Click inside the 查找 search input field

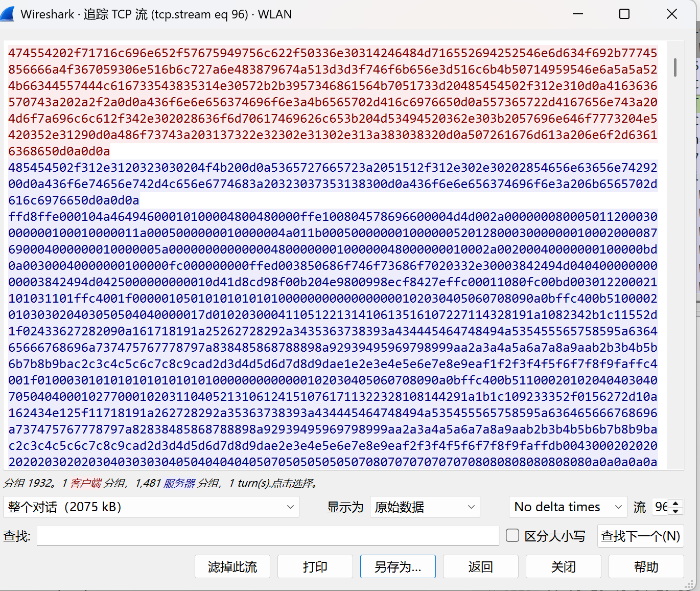tap(266, 535)
